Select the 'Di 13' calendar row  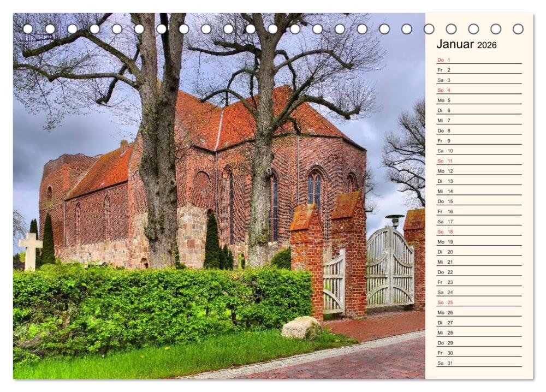479,181
